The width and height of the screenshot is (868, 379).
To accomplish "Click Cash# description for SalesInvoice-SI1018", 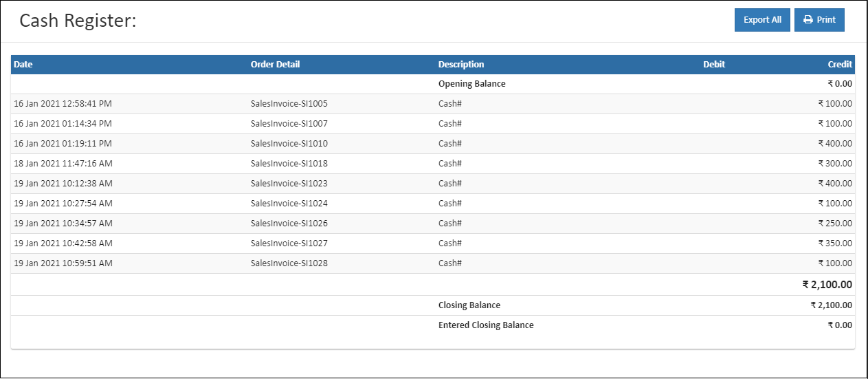I will [450, 164].
